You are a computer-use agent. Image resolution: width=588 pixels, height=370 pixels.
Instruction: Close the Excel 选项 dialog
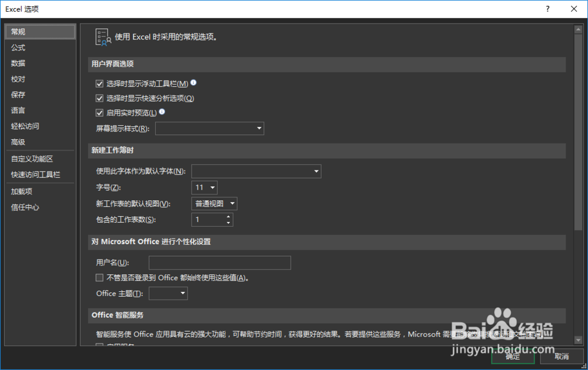[x=574, y=9]
